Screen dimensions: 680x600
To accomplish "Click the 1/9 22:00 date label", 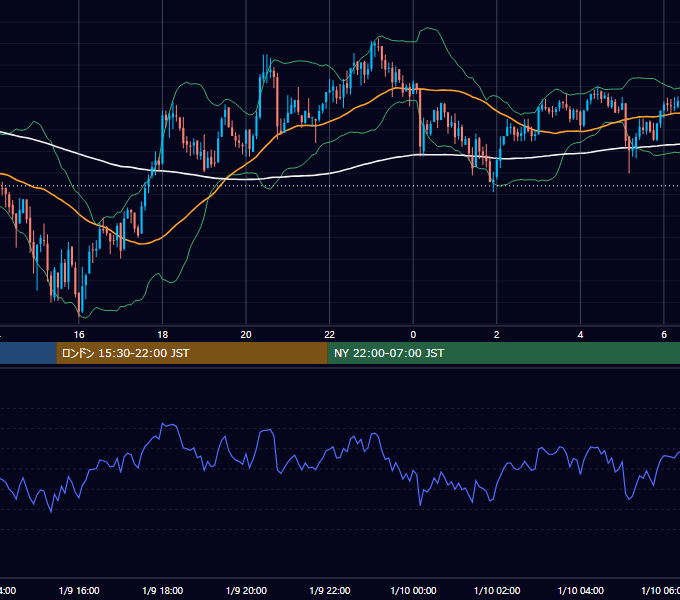I will tap(330, 590).
